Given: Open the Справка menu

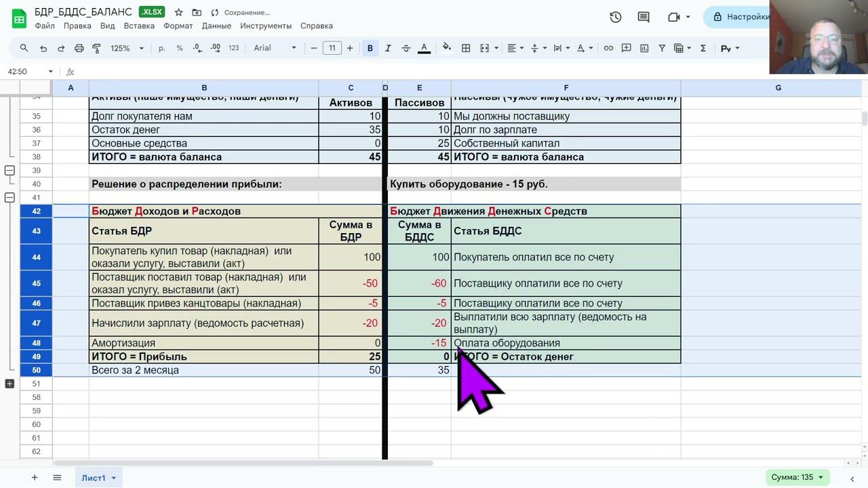Looking at the screenshot, I should [x=316, y=26].
